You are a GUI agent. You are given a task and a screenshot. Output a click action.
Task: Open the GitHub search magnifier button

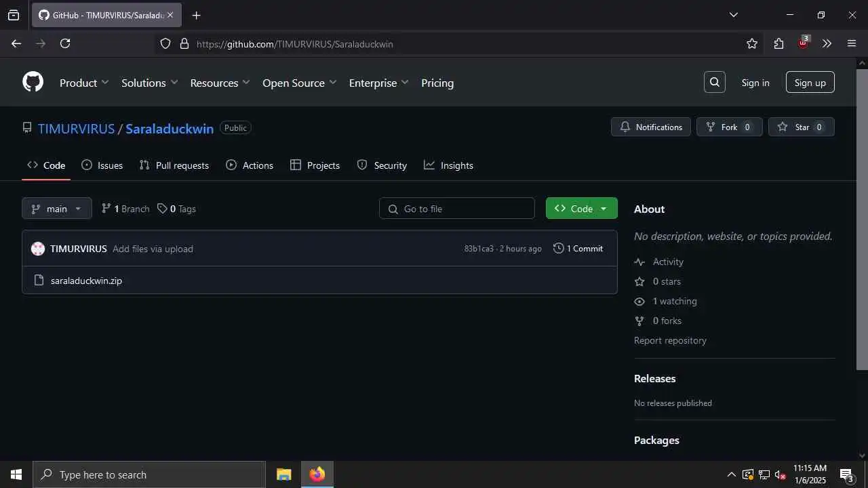point(714,82)
